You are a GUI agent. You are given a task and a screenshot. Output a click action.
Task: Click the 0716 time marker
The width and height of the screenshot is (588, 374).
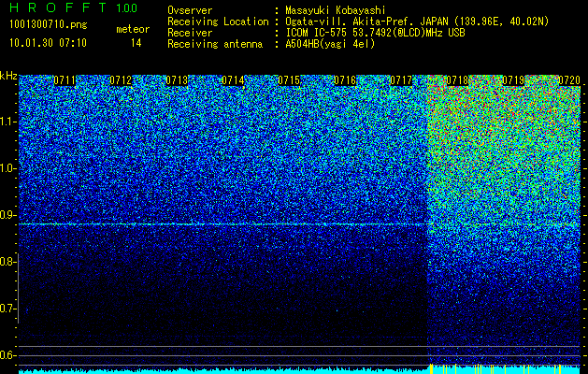(345, 80)
